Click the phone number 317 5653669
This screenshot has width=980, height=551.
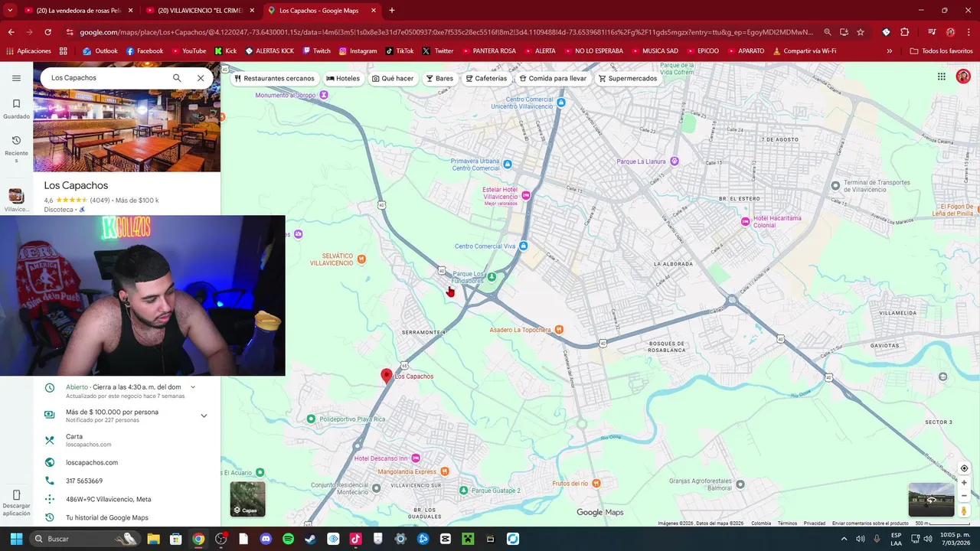[127, 481]
